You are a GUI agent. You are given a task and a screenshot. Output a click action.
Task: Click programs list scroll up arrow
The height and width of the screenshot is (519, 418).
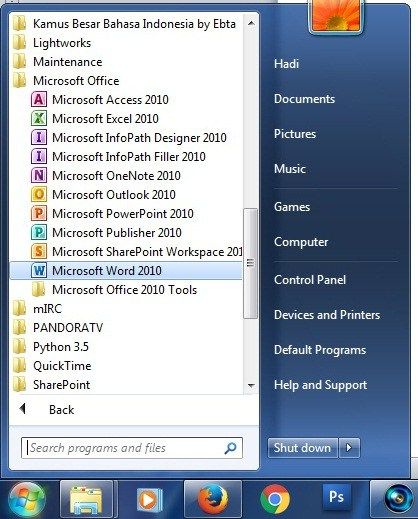[251, 23]
